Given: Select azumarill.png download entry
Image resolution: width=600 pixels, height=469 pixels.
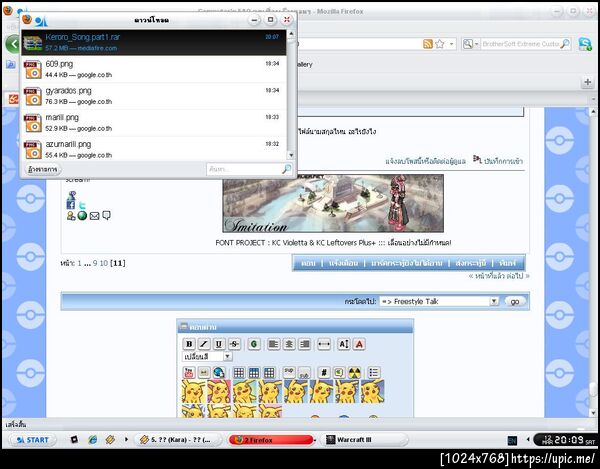Looking at the screenshot, I should [x=153, y=148].
